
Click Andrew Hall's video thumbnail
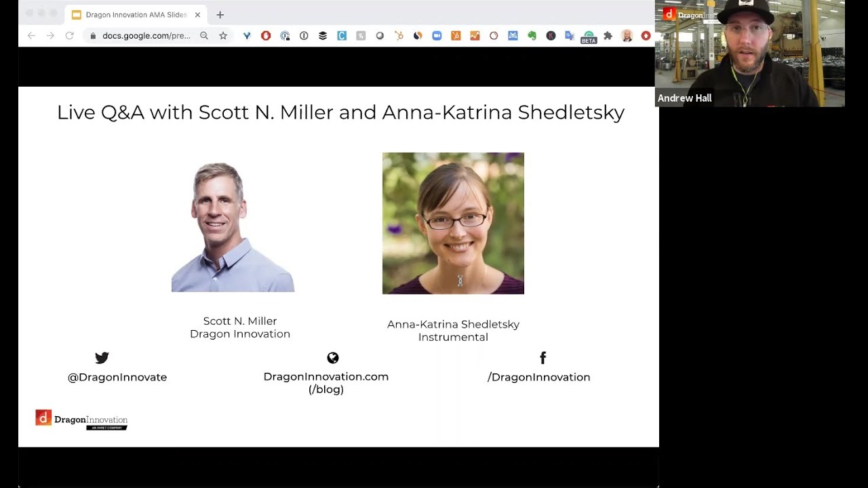pos(750,54)
